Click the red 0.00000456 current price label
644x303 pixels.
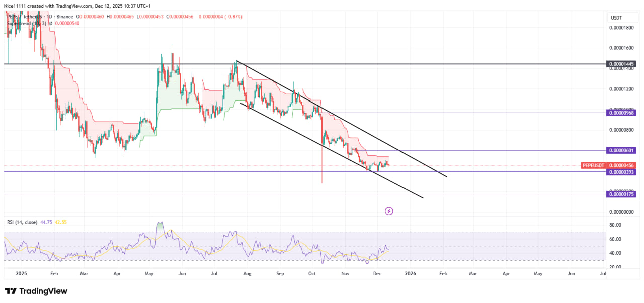622,165
